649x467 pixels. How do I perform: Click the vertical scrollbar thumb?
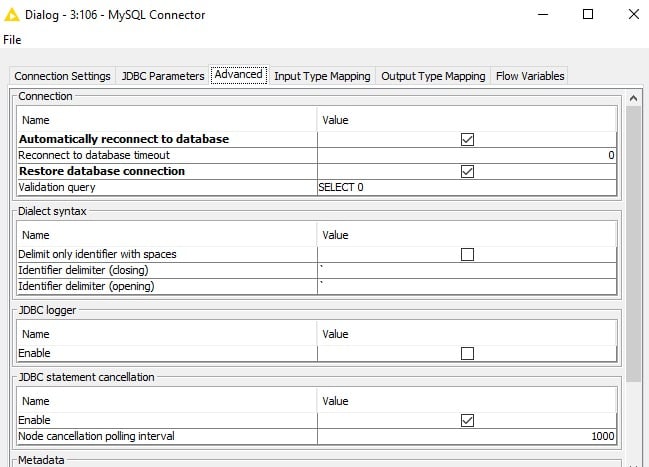click(633, 244)
